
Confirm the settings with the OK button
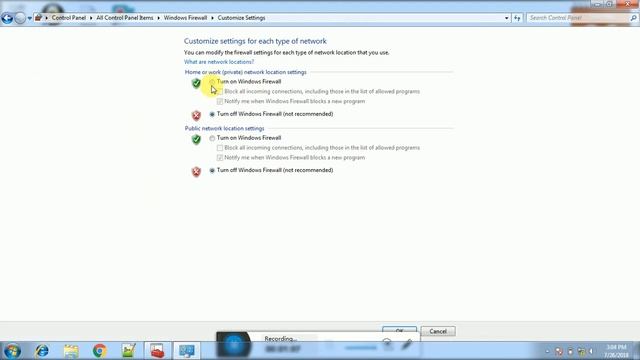click(400, 330)
